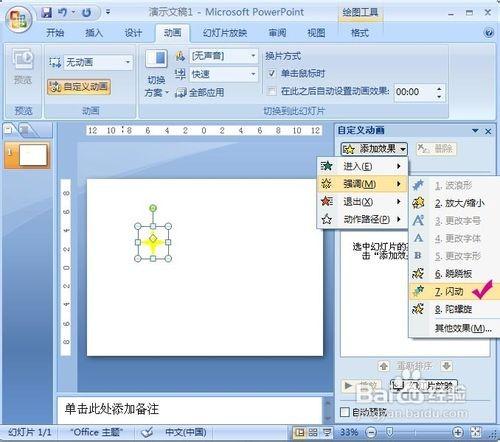The image size is (500, 442).
Task: Click the 删除 remove effect button
Action: 437,149
